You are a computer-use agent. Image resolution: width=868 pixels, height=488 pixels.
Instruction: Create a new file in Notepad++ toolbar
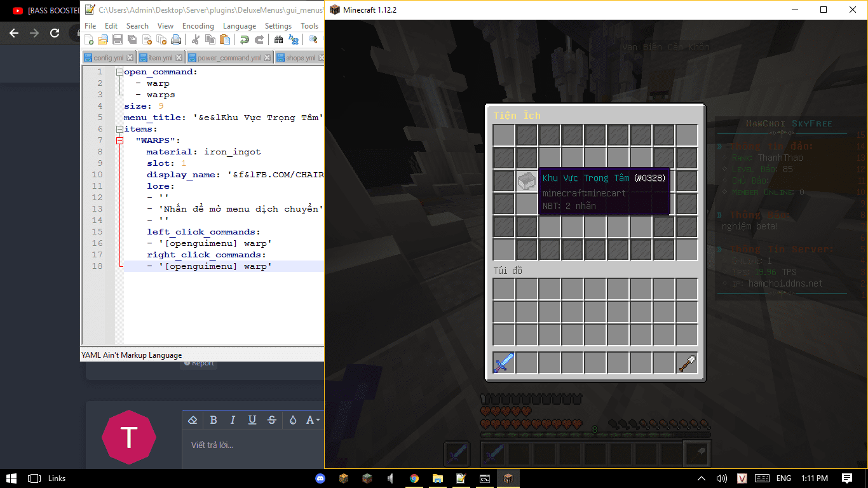point(88,40)
